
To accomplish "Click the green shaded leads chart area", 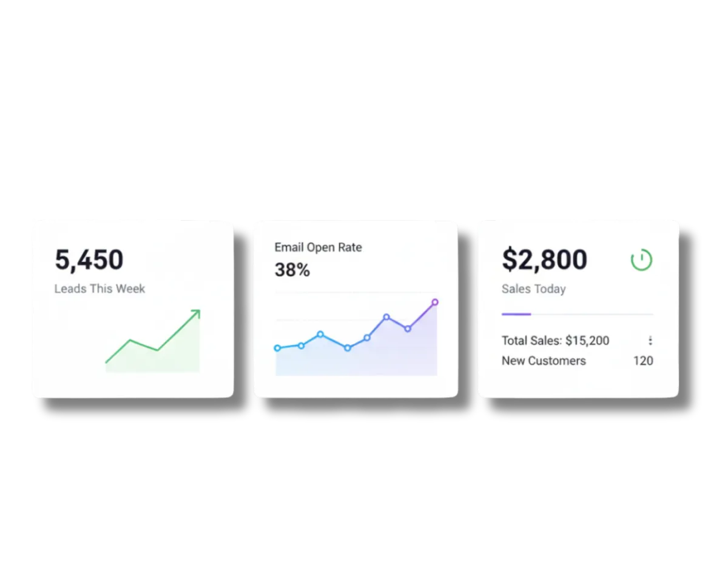I will [x=164, y=358].
